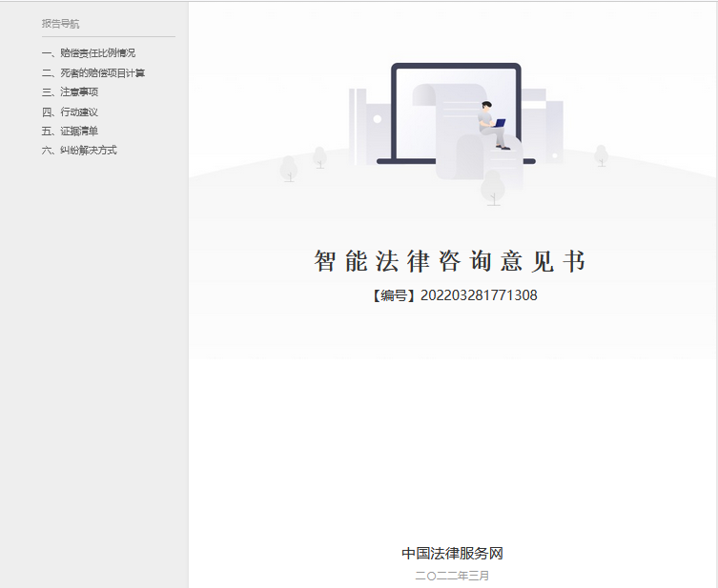Click the date 二〇二二年三月
The image size is (718, 588).
452,576
